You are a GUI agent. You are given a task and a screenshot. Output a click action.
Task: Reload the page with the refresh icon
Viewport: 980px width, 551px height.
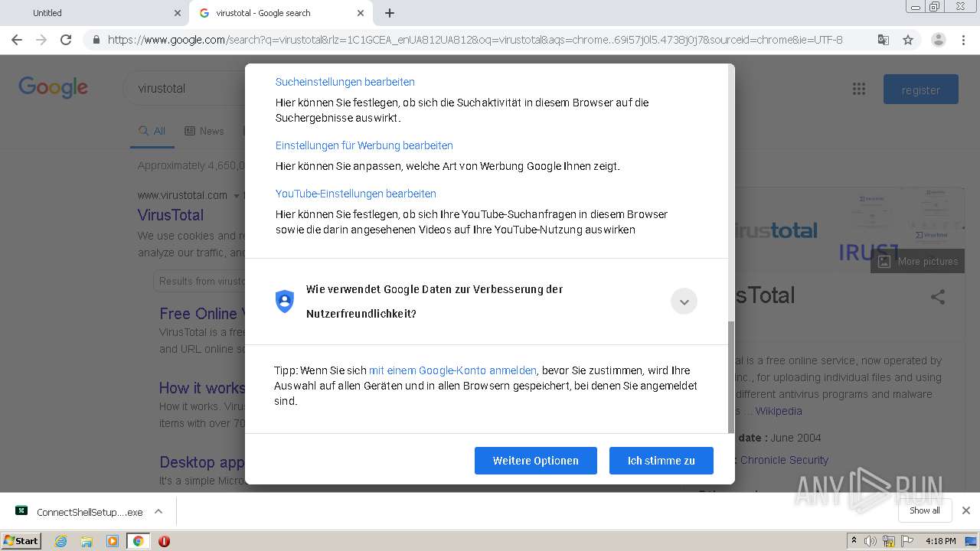[66, 40]
